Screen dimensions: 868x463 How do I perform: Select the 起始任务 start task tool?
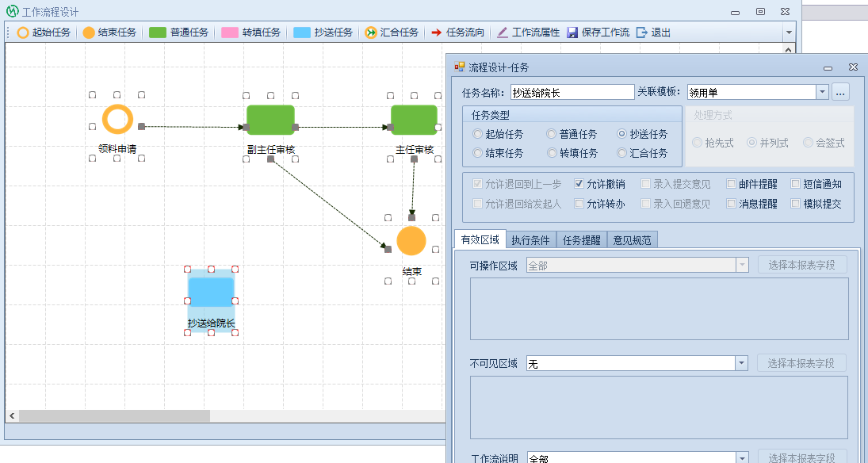coord(44,33)
